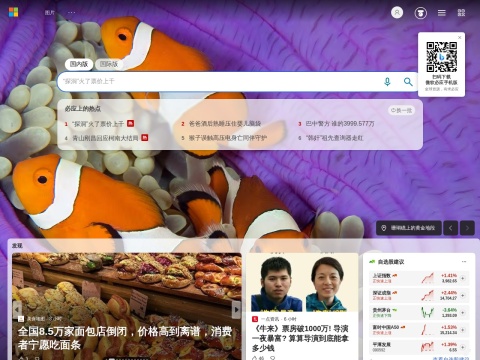Viewport: 480px width, 360px height.
Task: Show previous wallpaper with left chevron
Action: tap(451, 228)
